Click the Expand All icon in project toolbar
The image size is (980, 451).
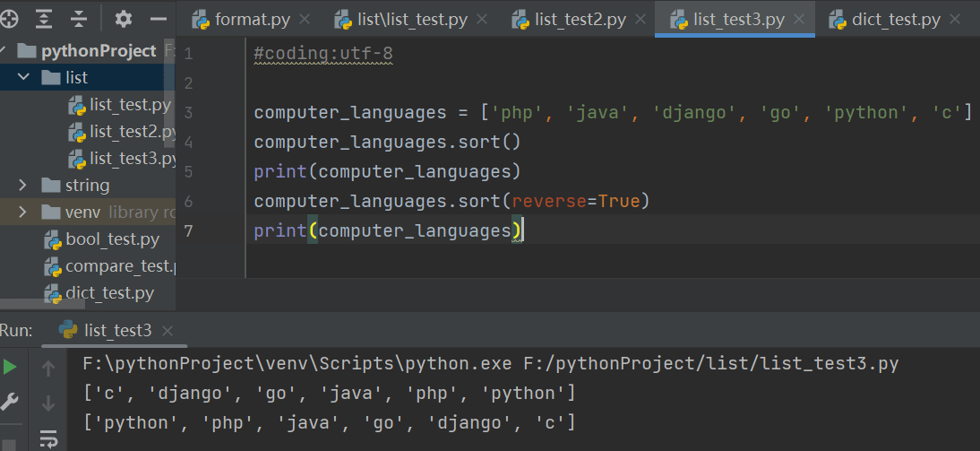(x=44, y=20)
